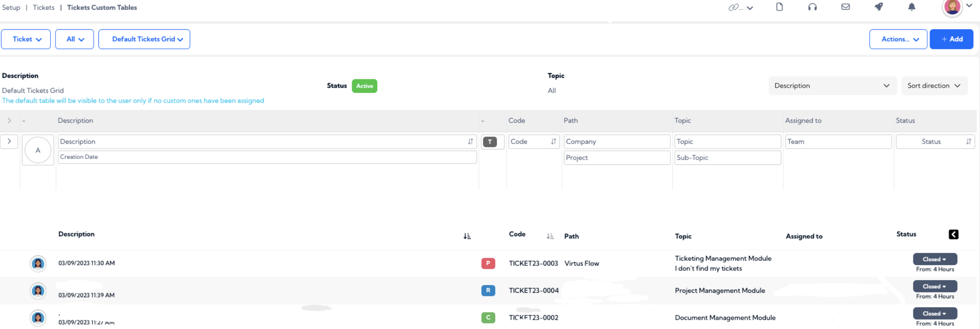Click the 'Document Management Module' topic
This screenshot has width=980, height=329.
coord(725,318)
